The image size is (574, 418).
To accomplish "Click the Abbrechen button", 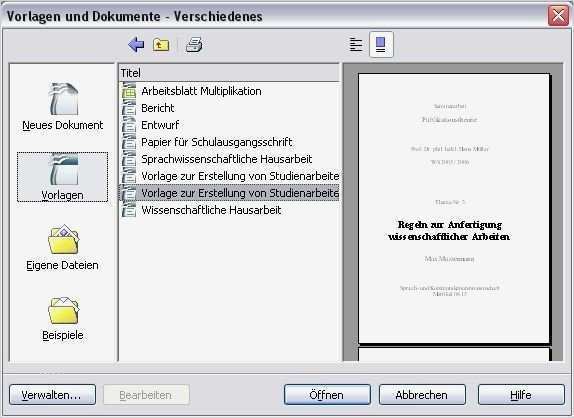I will click(422, 395).
